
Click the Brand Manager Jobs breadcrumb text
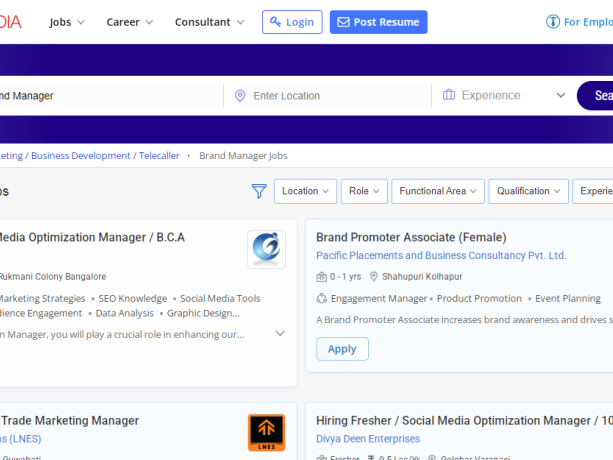[x=243, y=156]
